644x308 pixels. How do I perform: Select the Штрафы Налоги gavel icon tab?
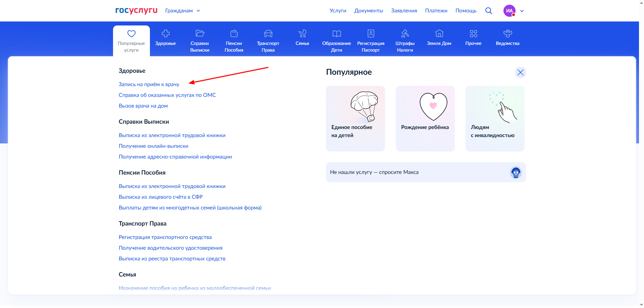(x=405, y=41)
